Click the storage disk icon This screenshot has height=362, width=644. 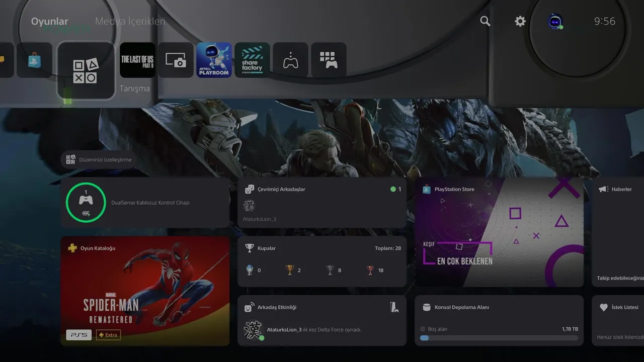(x=427, y=307)
